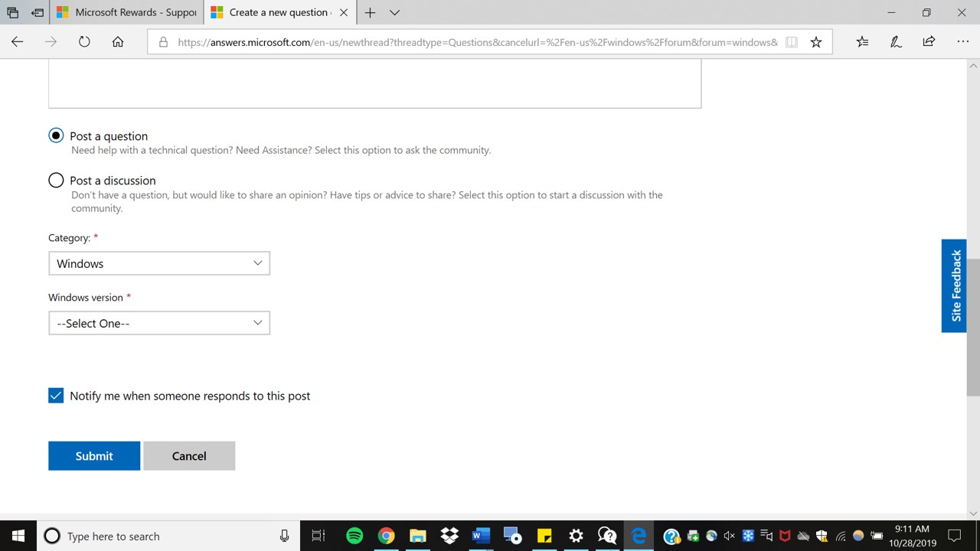
Task: Add page to favorites with star icon
Action: pyautogui.click(x=816, y=42)
